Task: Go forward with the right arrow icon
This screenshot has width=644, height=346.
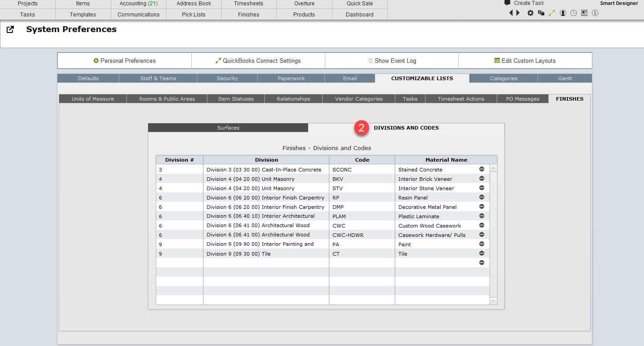Action: tap(518, 13)
